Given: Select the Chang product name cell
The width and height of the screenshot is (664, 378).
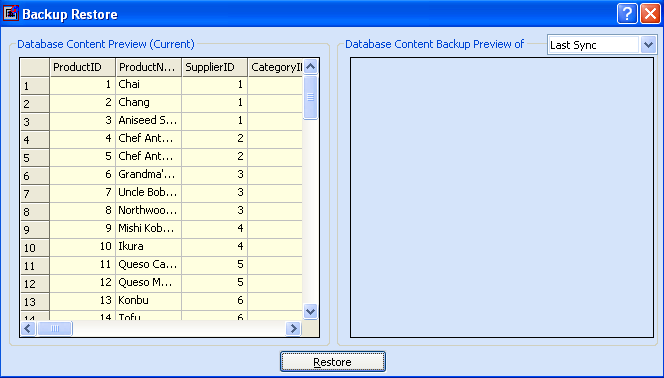Looking at the screenshot, I should click(x=149, y=103).
